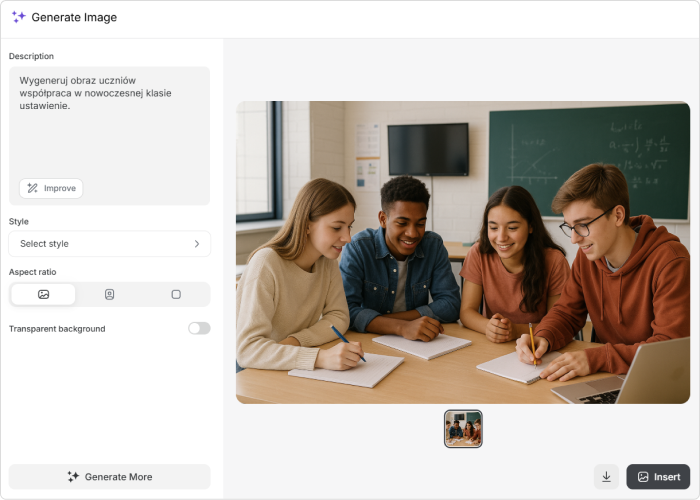Click the Generate Image panel title
Screen dimensions: 700x500
74,17
